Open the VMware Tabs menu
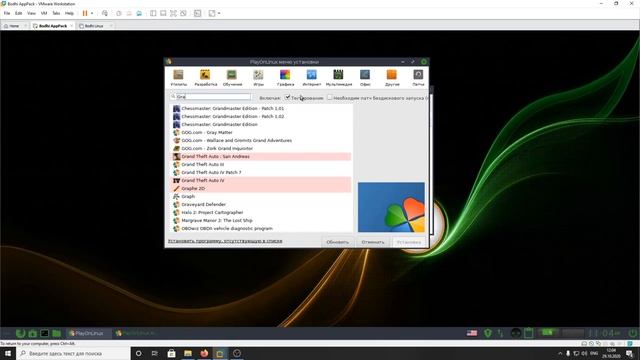 tap(56, 13)
